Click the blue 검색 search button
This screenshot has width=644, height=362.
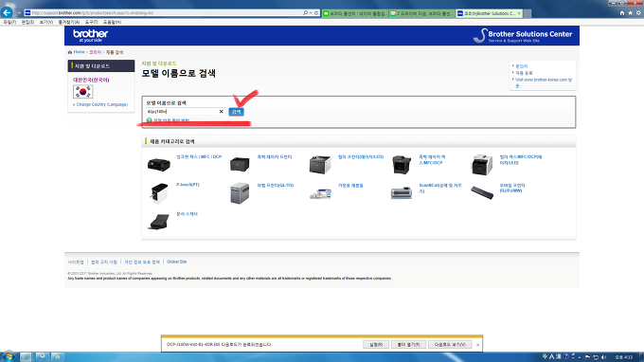click(236, 112)
